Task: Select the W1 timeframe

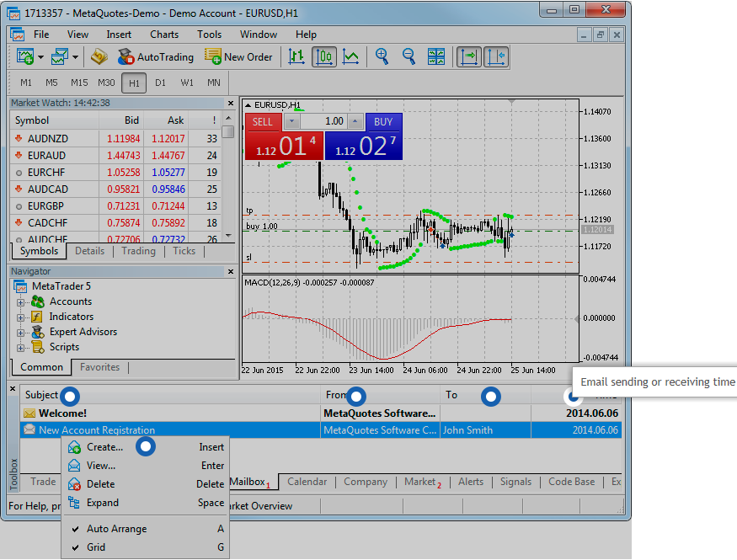Action: [187, 83]
